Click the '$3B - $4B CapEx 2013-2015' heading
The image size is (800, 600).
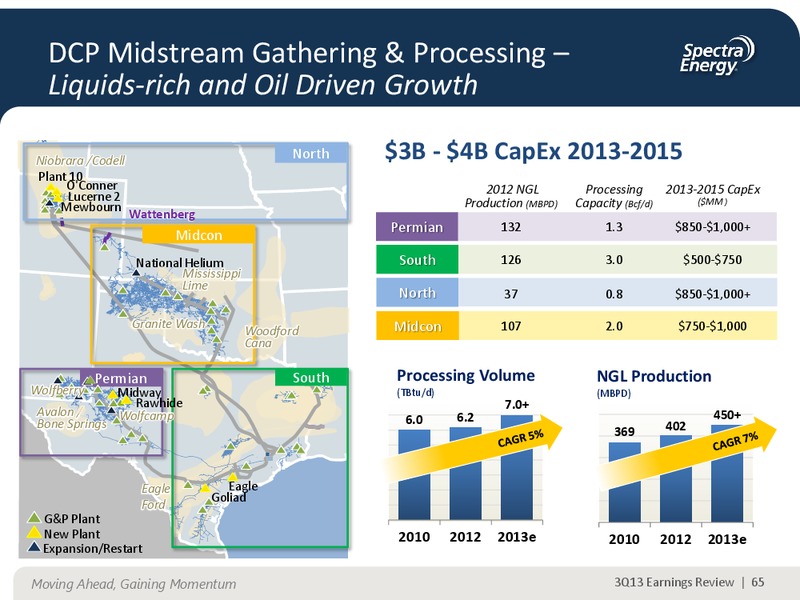coord(533,151)
